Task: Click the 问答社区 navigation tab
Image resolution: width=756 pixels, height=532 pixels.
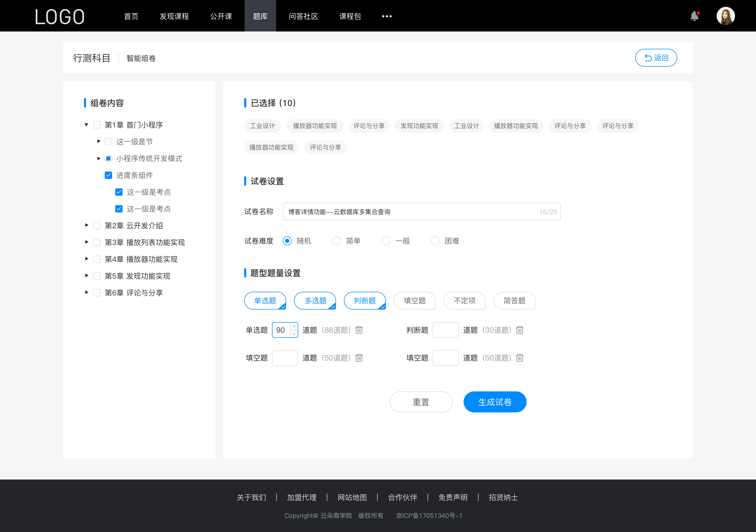Action: [x=301, y=15]
